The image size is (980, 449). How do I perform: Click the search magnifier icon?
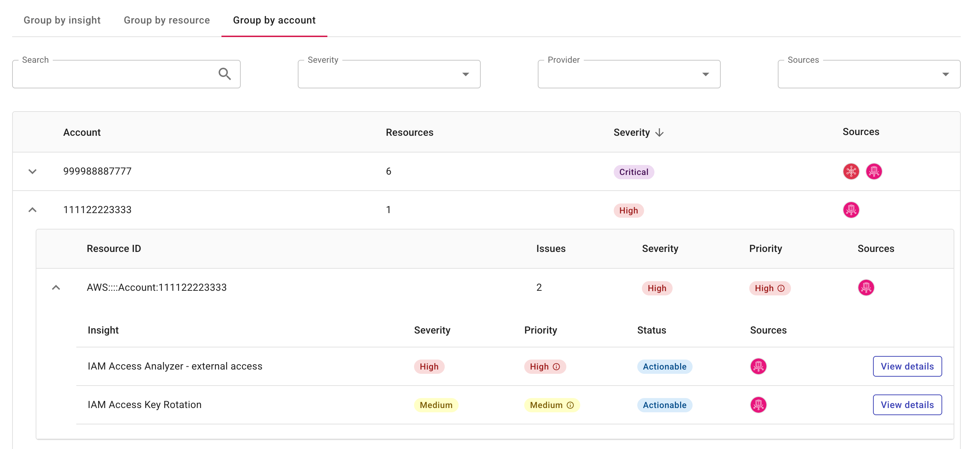[x=224, y=74]
